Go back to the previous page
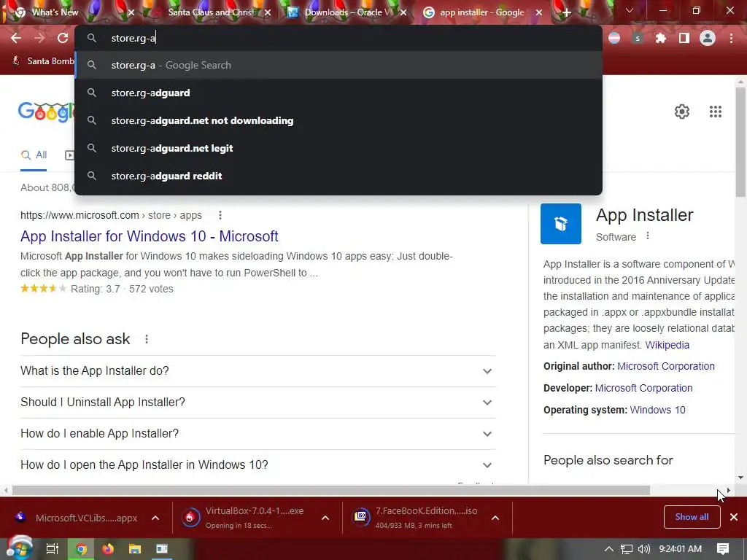The image size is (747, 560). click(16, 38)
